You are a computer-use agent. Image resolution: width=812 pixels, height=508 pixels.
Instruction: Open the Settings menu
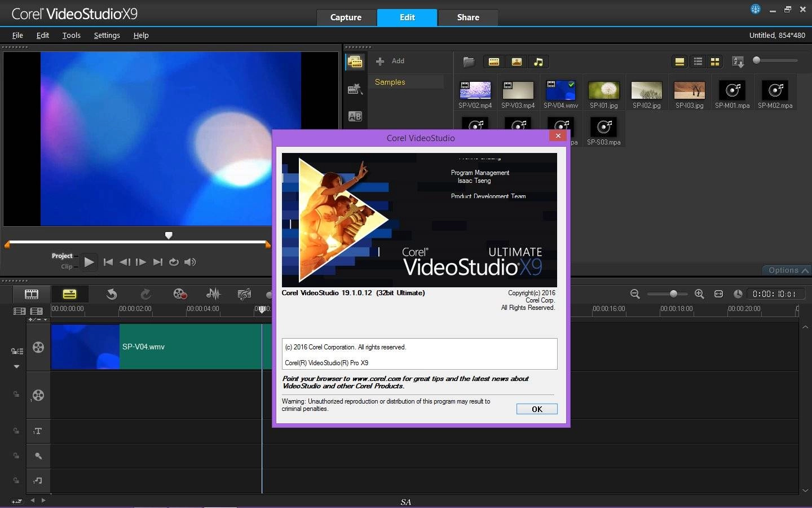click(107, 35)
